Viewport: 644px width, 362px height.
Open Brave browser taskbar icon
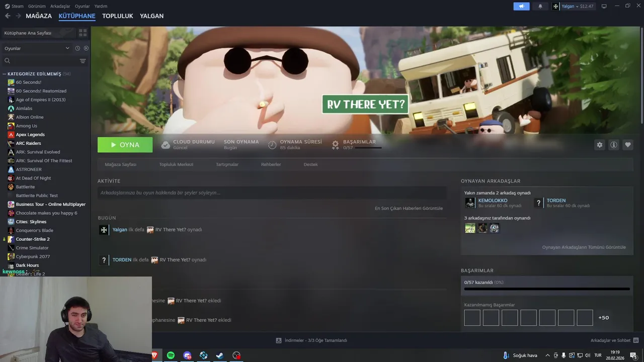[155, 355]
